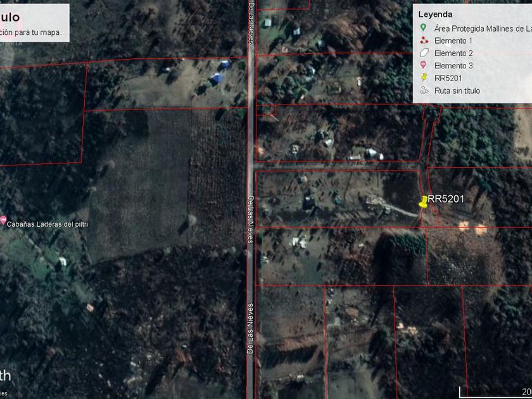Select the Ruta sin título legend label
Image resolution: width=532 pixels, height=399 pixels.
pyautogui.click(x=457, y=91)
